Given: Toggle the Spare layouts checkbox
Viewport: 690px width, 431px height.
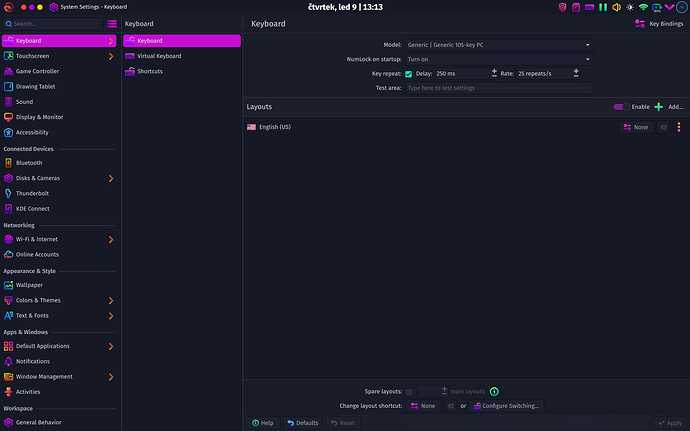Looking at the screenshot, I should click(409, 392).
